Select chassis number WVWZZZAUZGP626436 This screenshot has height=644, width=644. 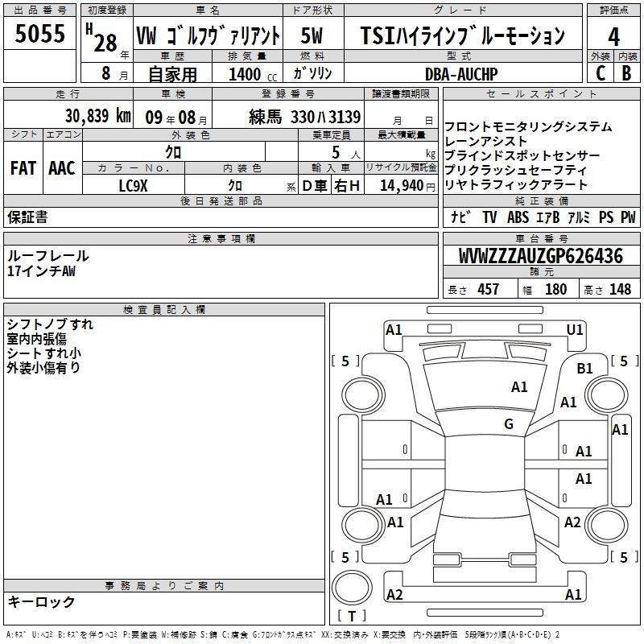click(540, 257)
